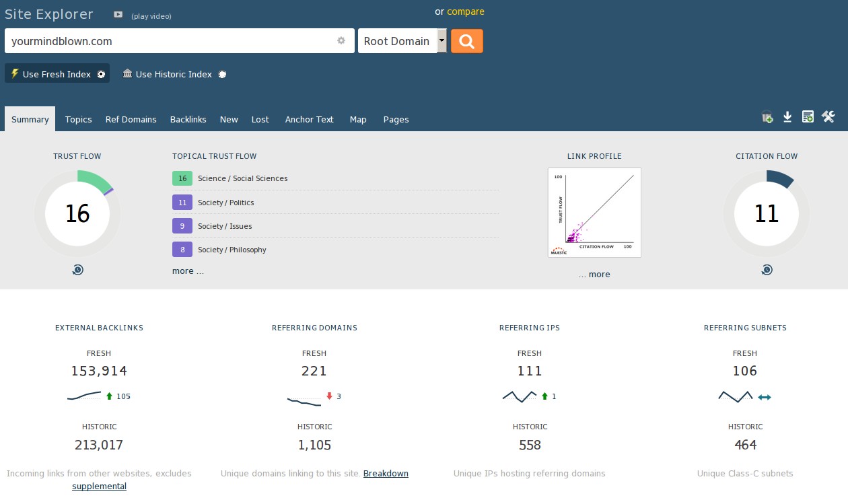Expand more topics under Topical Trust Flow
This screenshot has height=504, width=848.
pyautogui.click(x=188, y=271)
